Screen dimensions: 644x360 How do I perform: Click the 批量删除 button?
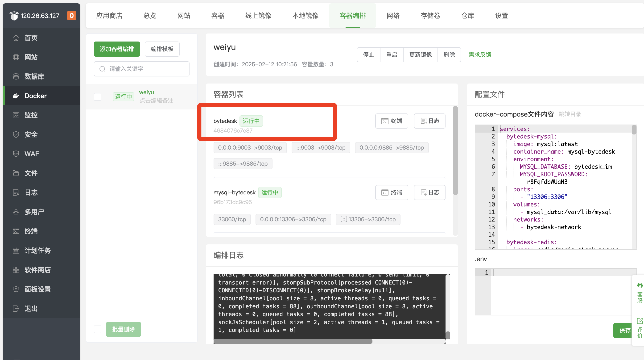pyautogui.click(x=124, y=329)
